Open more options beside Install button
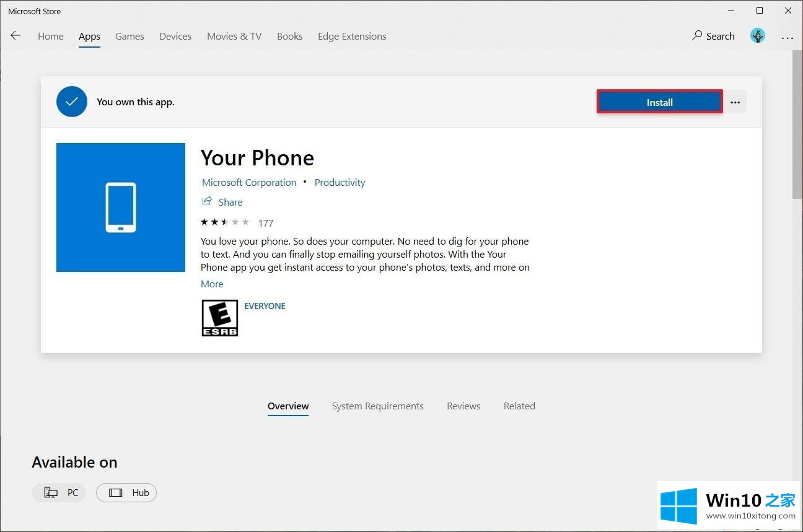803x532 pixels. click(735, 102)
